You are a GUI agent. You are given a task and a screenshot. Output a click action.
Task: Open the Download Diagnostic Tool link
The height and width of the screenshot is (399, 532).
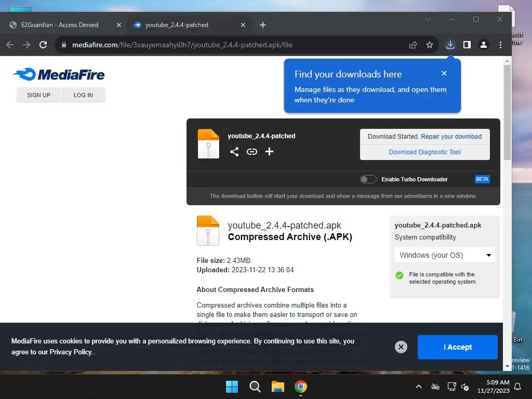click(x=425, y=152)
